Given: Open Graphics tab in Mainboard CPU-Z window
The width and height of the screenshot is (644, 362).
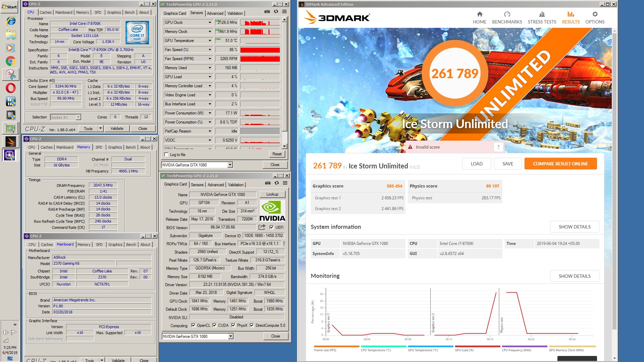Looking at the screenshot, I should click(115, 245).
